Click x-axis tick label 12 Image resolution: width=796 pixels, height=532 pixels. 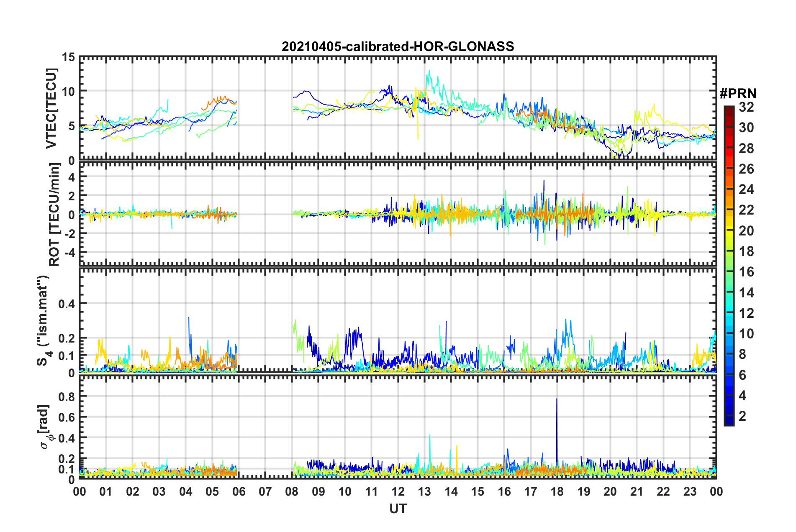tap(398, 491)
